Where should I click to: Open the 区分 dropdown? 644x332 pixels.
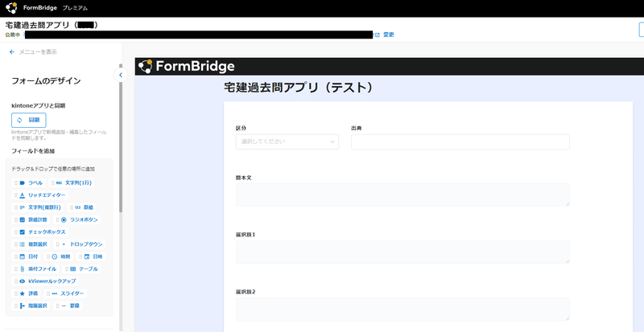287,141
